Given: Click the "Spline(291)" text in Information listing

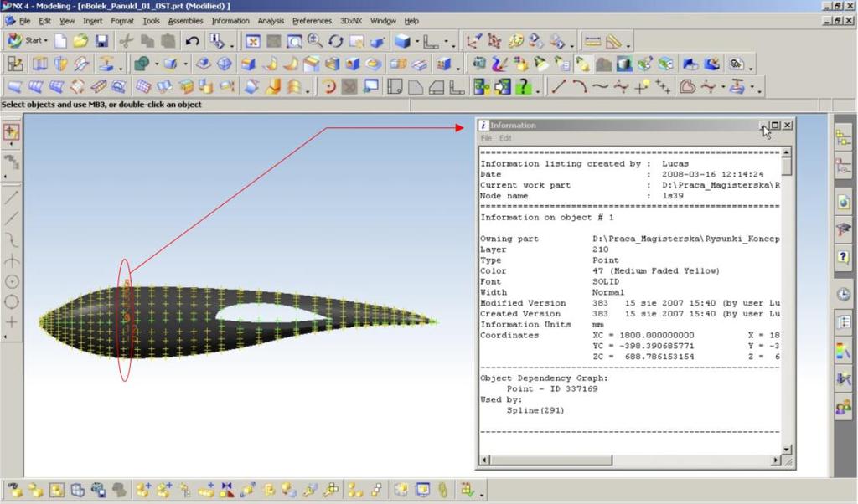Looking at the screenshot, I should (535, 410).
